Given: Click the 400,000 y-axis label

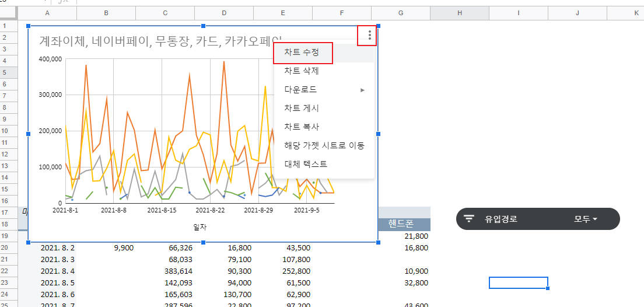Looking at the screenshot, I should 50,59.
